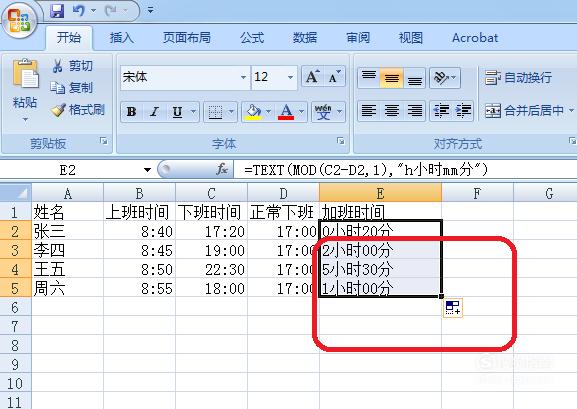Switch to the 开始 tab

69,38
